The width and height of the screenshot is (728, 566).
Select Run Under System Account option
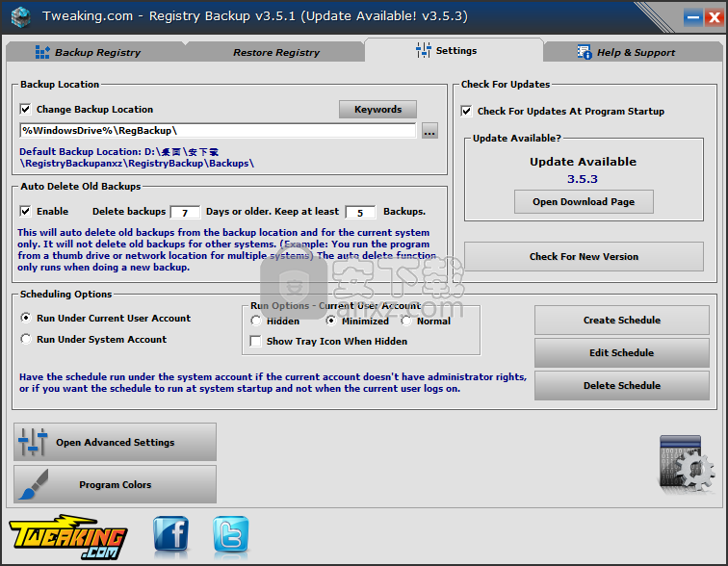pos(26,339)
